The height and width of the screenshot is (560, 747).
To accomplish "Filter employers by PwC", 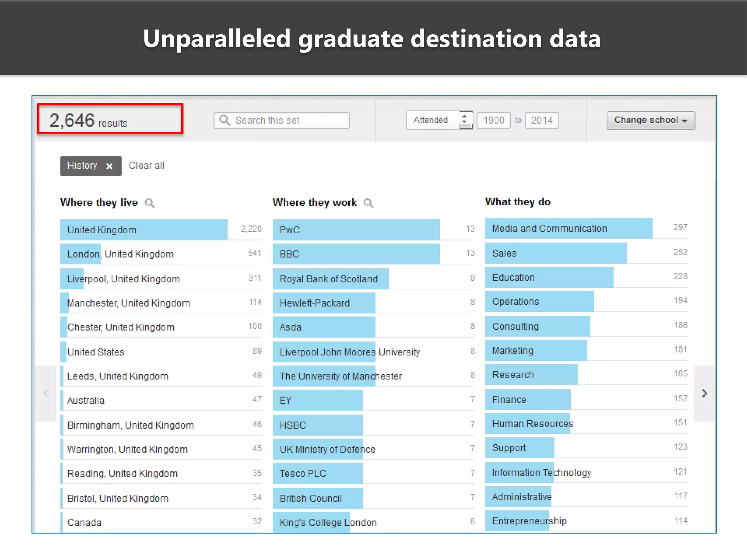I will pos(374,230).
